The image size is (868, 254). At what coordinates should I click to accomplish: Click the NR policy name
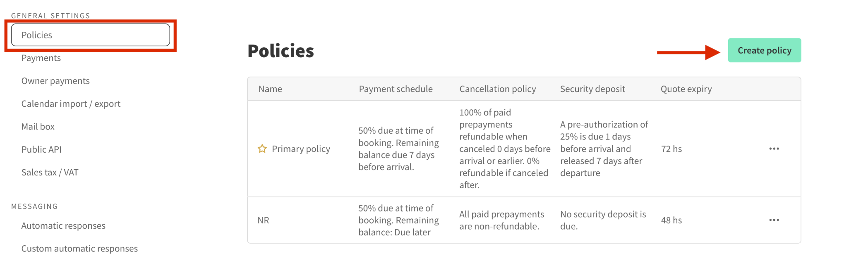pyautogui.click(x=263, y=220)
